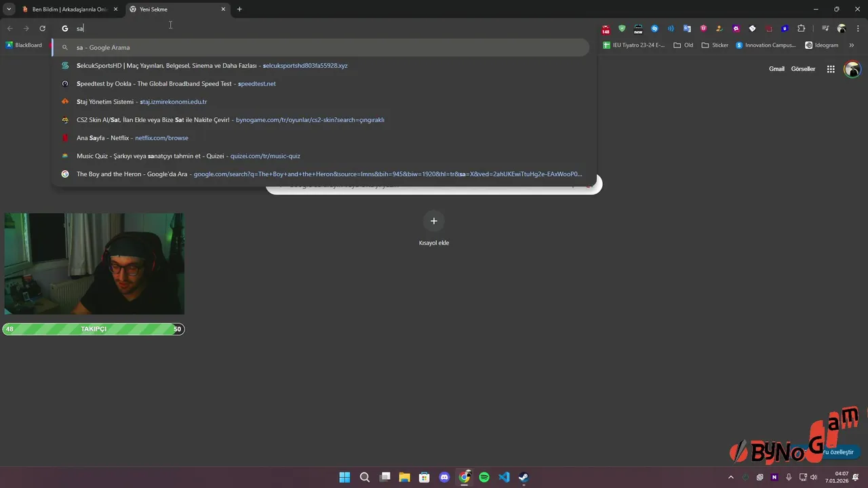Click into the address bar text field
The image size is (868, 488).
tap(325, 28)
